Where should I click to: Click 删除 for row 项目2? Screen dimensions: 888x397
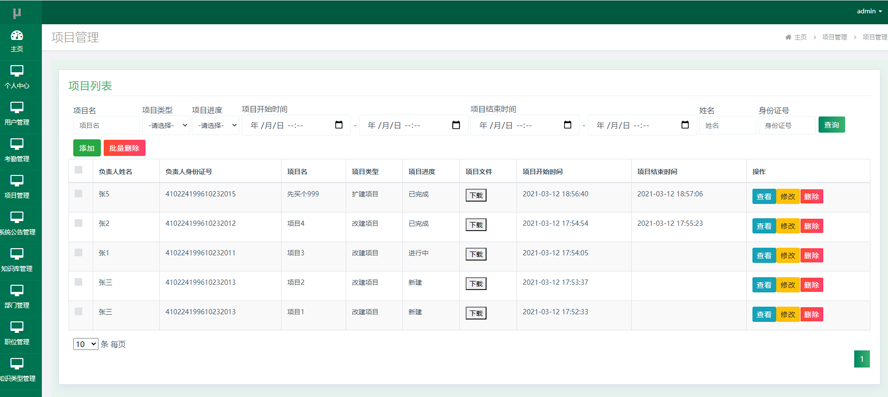tap(812, 285)
